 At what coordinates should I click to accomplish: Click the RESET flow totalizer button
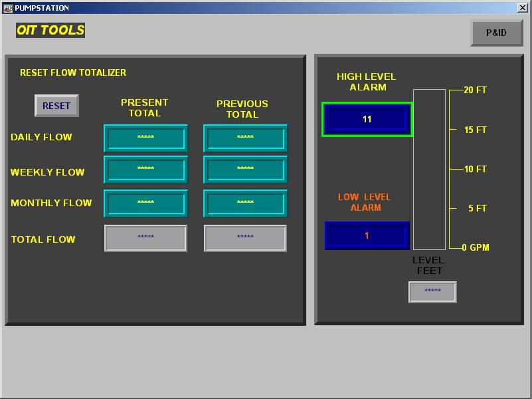pos(56,106)
